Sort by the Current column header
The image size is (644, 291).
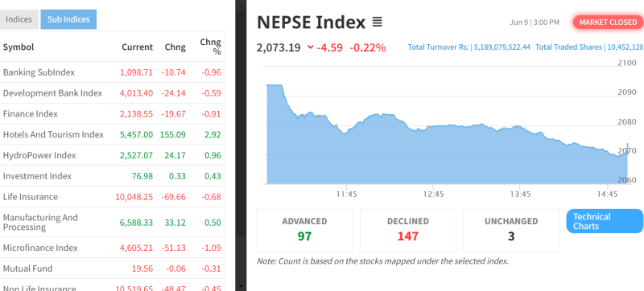point(137,47)
